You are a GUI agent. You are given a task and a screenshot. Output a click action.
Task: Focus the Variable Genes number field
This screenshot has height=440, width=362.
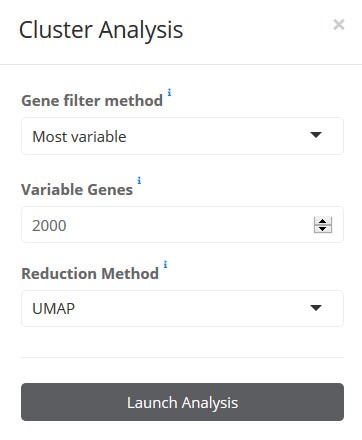pos(182,225)
